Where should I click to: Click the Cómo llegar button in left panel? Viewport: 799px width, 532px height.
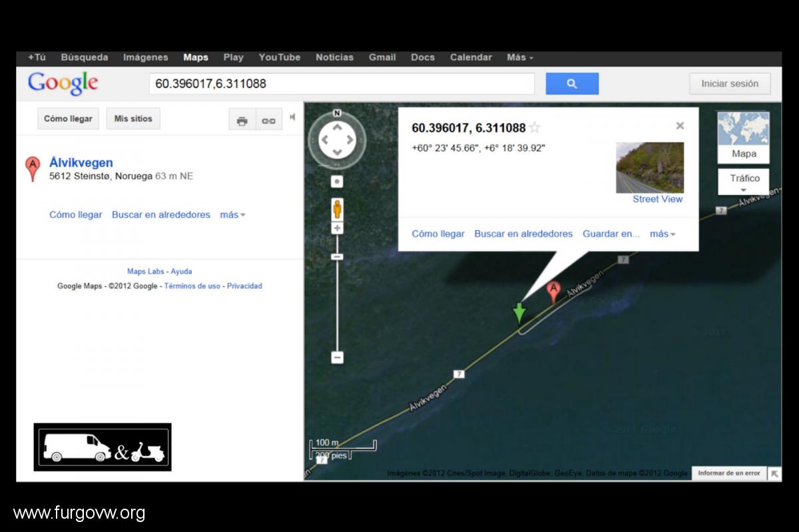[68, 119]
